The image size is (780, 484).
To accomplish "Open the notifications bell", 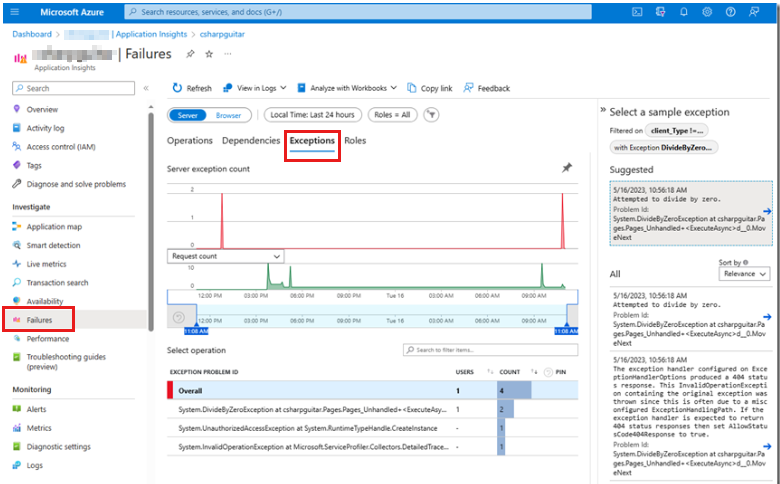I will (x=684, y=12).
